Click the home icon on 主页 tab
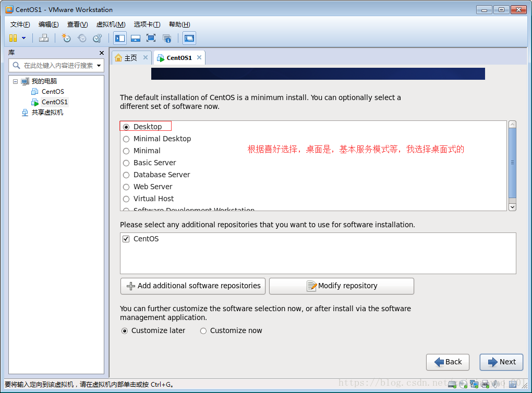532x393 pixels. tap(118, 58)
